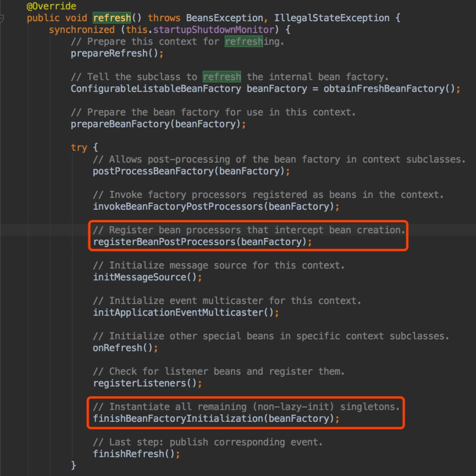
Task: Click the comment 'Register bean processors that intercept'
Action: coord(249,230)
